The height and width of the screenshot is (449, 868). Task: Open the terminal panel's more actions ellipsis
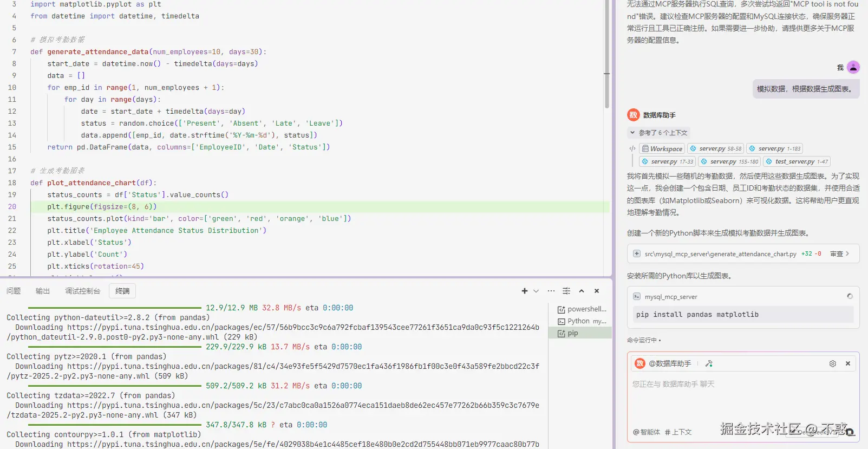[551, 291]
